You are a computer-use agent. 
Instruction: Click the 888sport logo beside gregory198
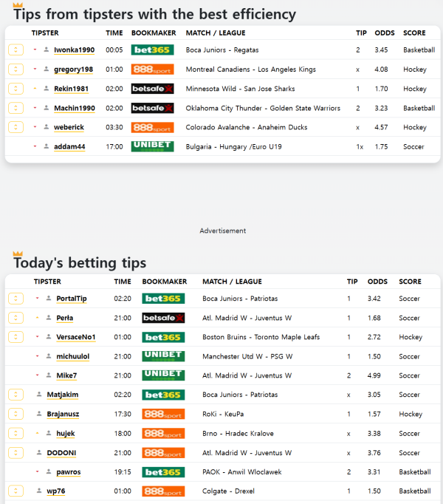coord(152,69)
